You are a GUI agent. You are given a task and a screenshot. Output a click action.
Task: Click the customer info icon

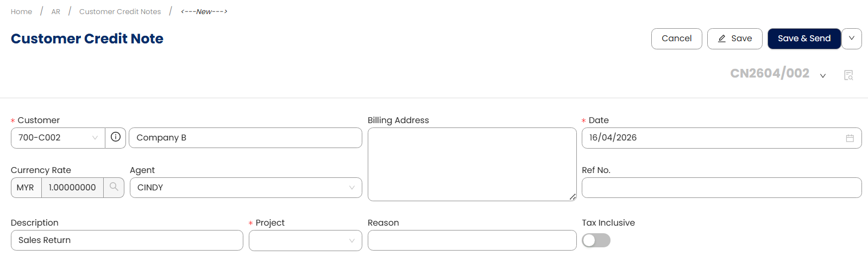click(116, 137)
